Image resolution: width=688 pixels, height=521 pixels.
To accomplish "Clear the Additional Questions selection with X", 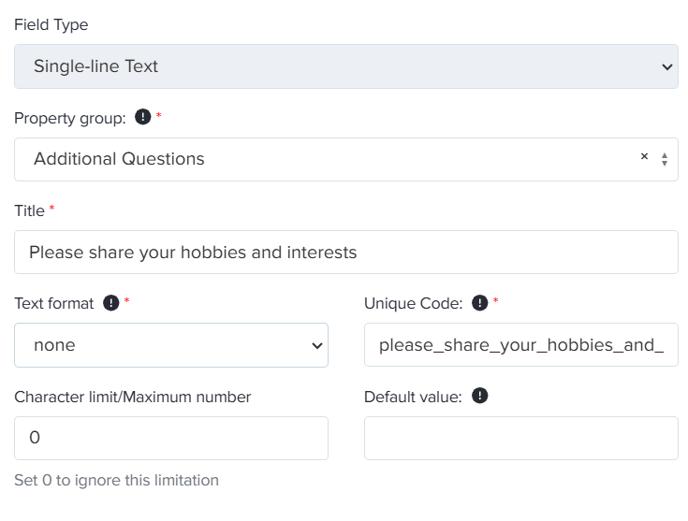I will 644,156.
